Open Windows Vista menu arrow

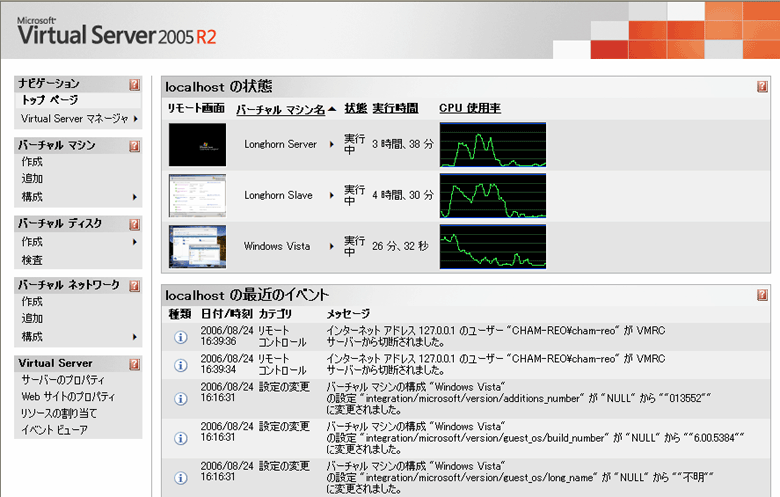click(332, 246)
